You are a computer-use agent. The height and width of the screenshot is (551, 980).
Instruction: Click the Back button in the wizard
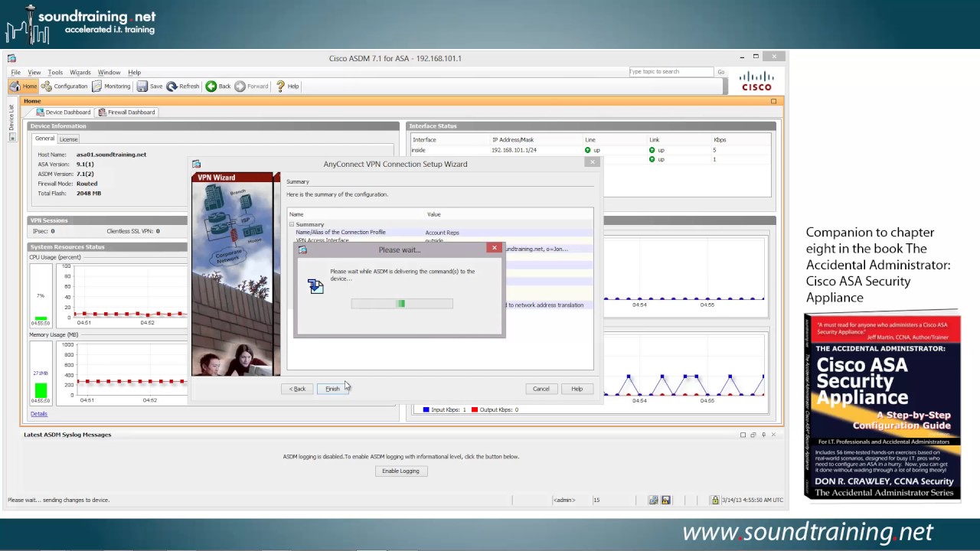(x=297, y=389)
